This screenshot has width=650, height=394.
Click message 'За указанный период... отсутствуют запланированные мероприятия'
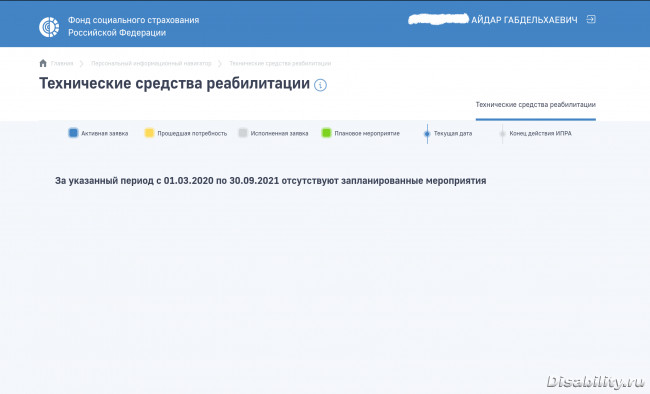click(x=271, y=181)
